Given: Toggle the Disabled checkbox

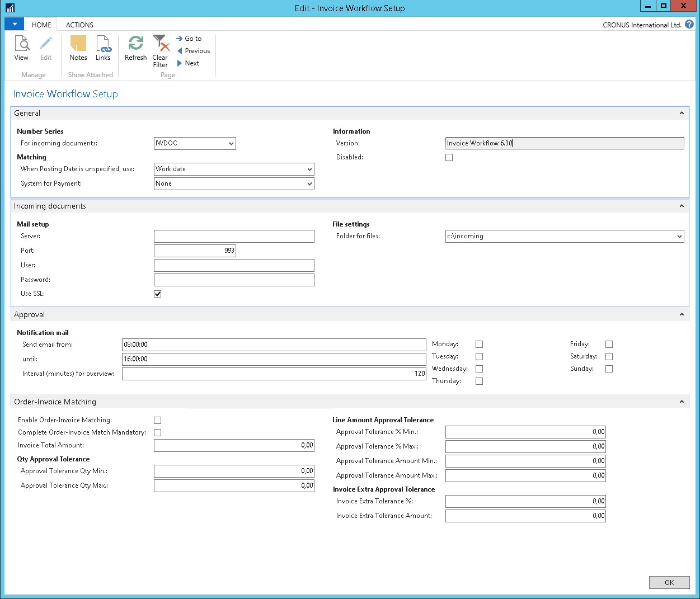Looking at the screenshot, I should [x=449, y=158].
